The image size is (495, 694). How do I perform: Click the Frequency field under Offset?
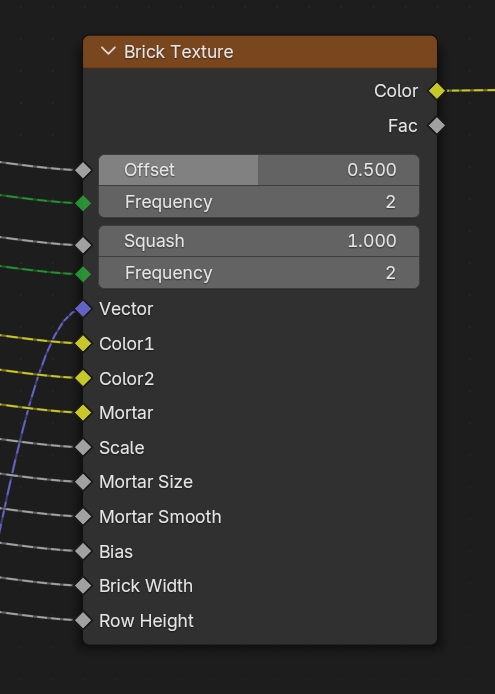click(x=259, y=202)
